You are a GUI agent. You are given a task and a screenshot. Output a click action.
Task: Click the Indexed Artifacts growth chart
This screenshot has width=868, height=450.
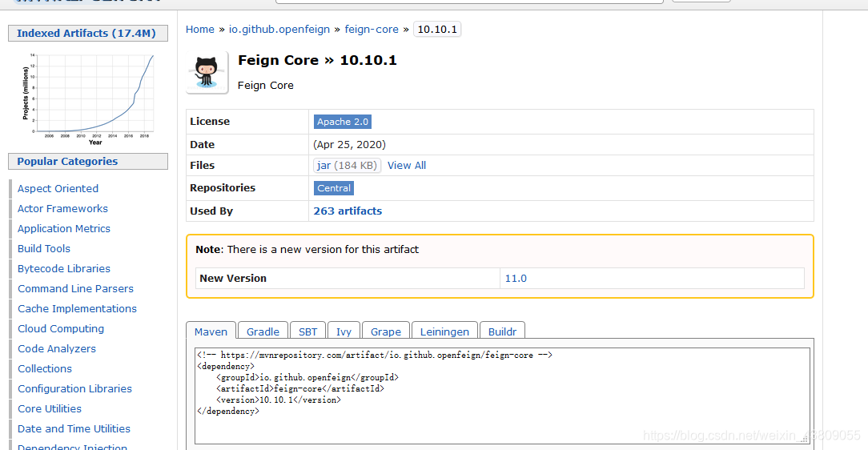point(88,99)
